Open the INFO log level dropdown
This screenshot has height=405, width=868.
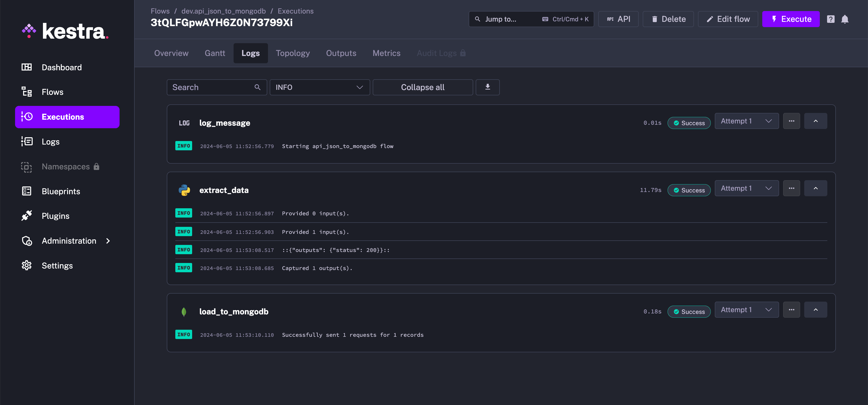pyautogui.click(x=319, y=87)
